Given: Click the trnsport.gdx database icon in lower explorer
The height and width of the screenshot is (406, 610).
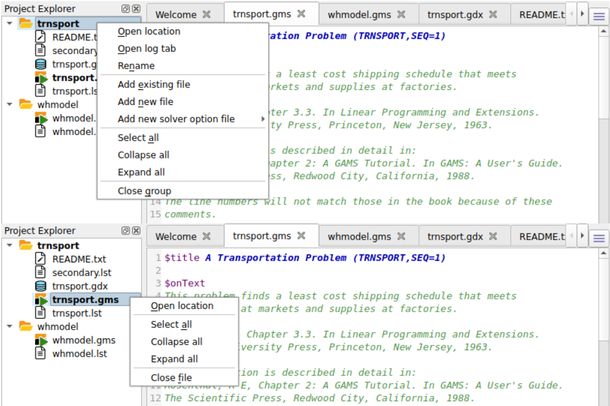Looking at the screenshot, I should [x=41, y=286].
